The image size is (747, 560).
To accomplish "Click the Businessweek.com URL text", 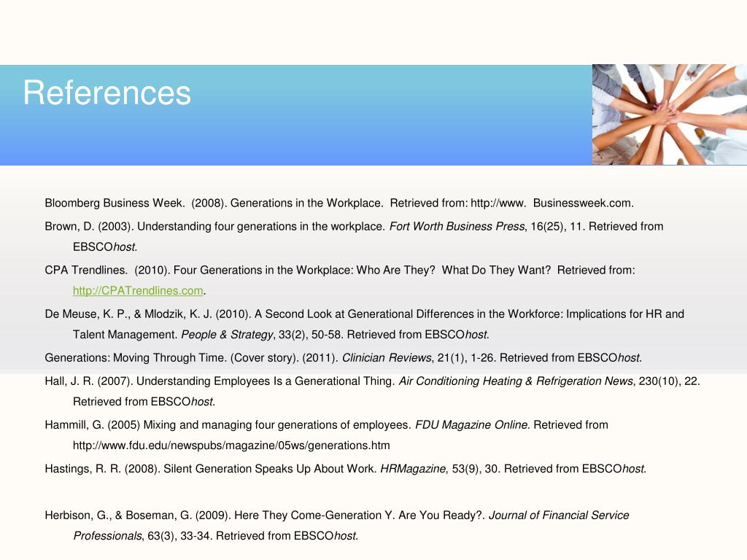I will [x=583, y=203].
